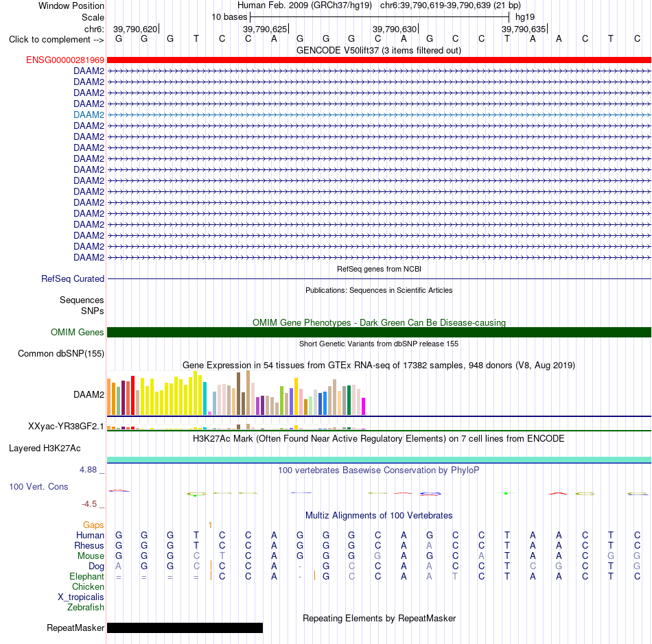Click the orange Gaps label
The height and width of the screenshot is (644, 652).
tap(93, 525)
